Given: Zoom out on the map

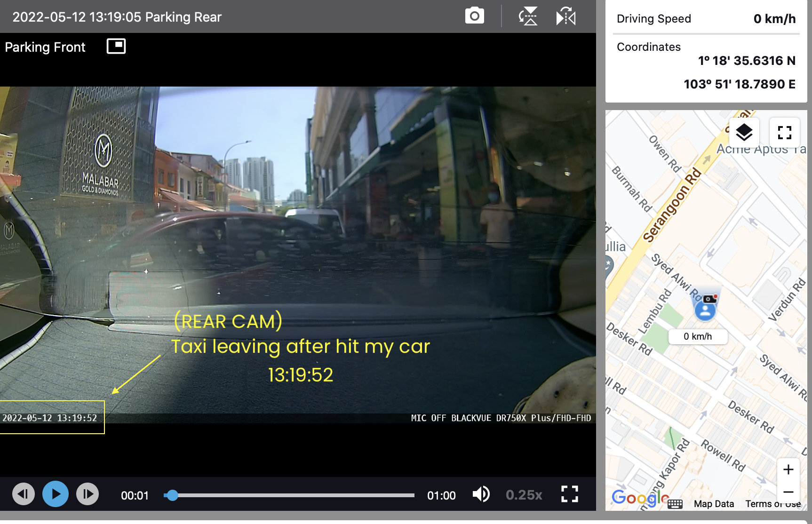Looking at the screenshot, I should coord(788,492).
